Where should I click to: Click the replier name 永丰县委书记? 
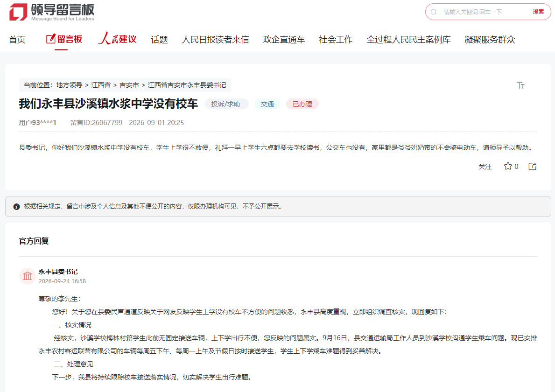[x=58, y=272]
